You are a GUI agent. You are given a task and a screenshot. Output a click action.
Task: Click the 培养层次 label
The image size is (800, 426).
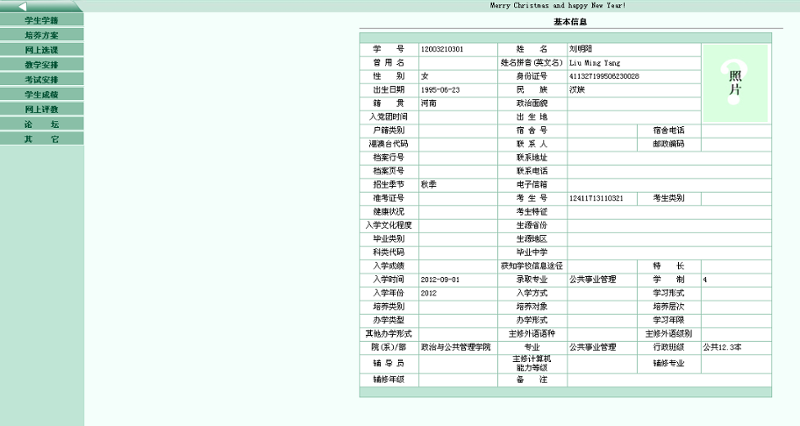coord(669,307)
